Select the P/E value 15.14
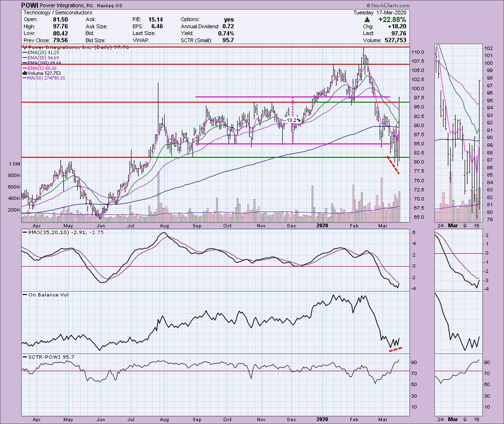Screen dimensions: 504x424 [155, 20]
